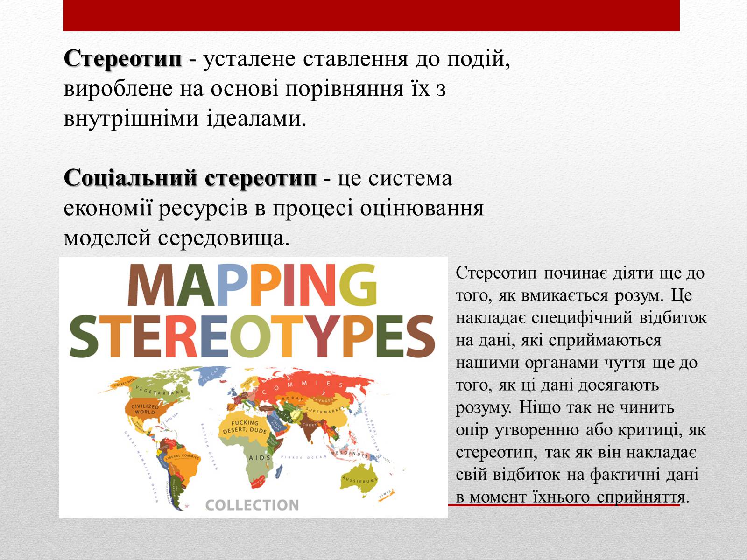Click the line "в момент їхнього сприйняття."
747x560 pixels.
pyautogui.click(x=572, y=497)
